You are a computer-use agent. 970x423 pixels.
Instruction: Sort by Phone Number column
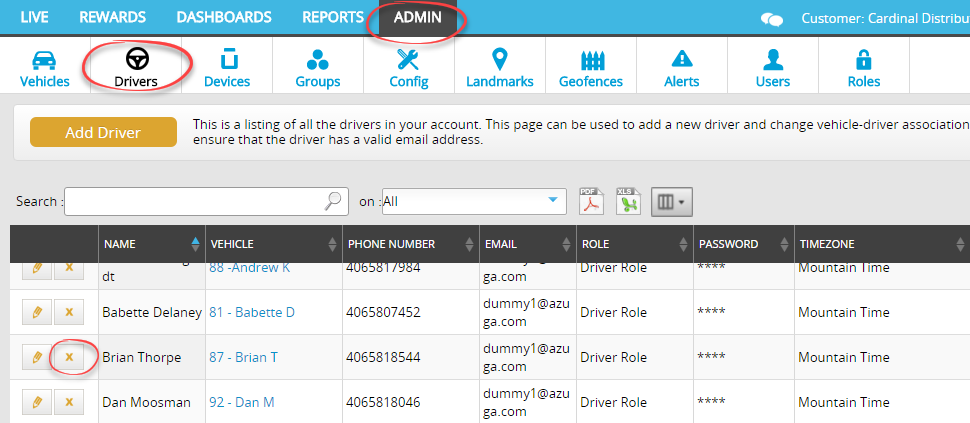(x=411, y=244)
